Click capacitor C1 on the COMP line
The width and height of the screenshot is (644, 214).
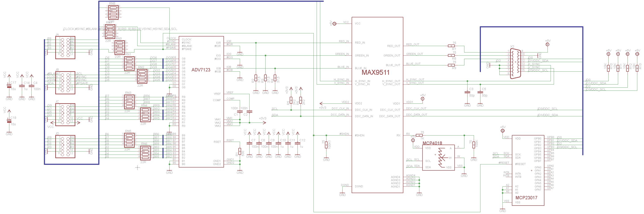(x=240, y=111)
